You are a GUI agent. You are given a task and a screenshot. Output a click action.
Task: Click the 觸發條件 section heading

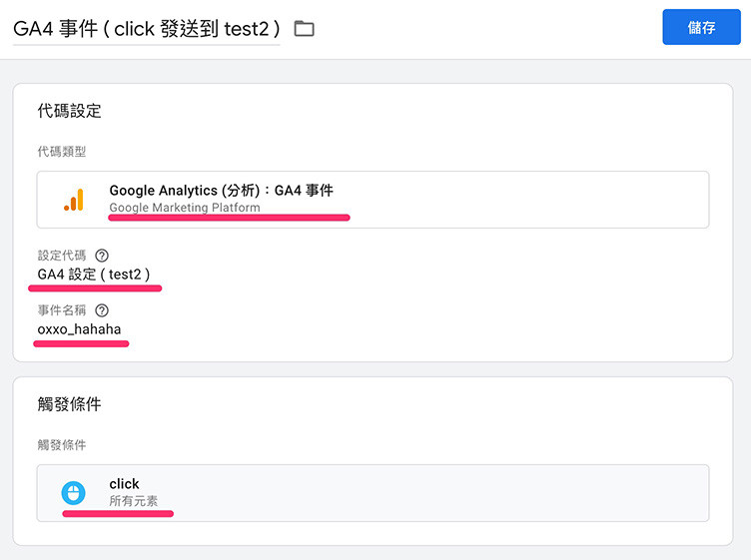70,404
